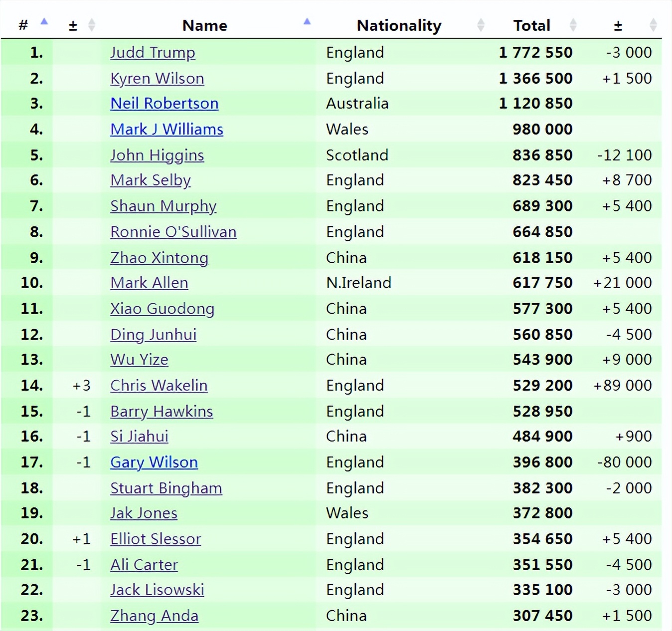Click the Mark J Williams link
The height and width of the screenshot is (631, 672).
(x=167, y=129)
